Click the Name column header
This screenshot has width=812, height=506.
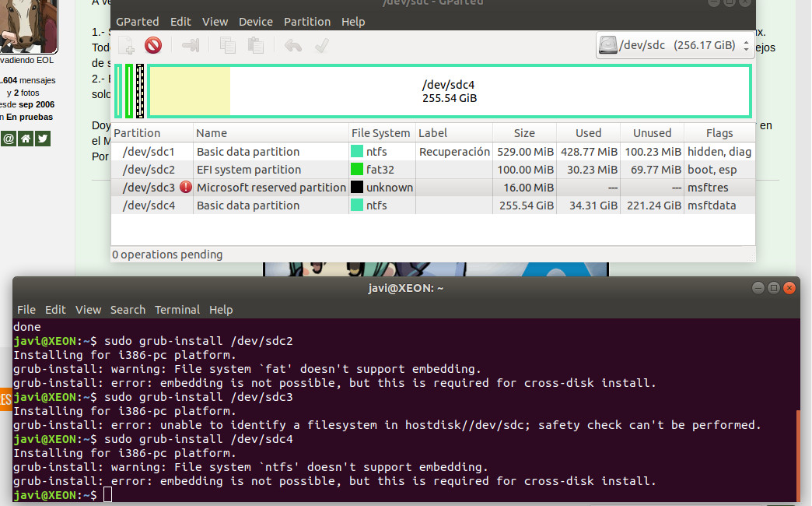(271, 133)
